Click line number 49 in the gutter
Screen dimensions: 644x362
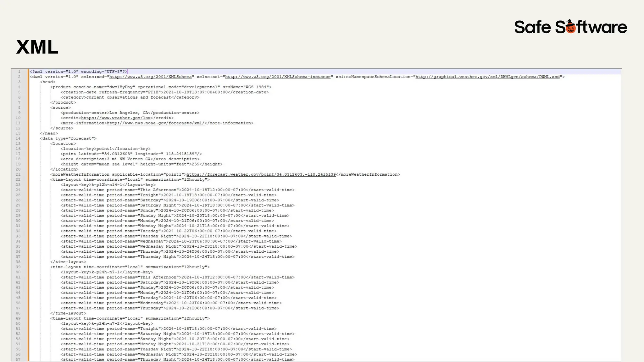(18, 318)
